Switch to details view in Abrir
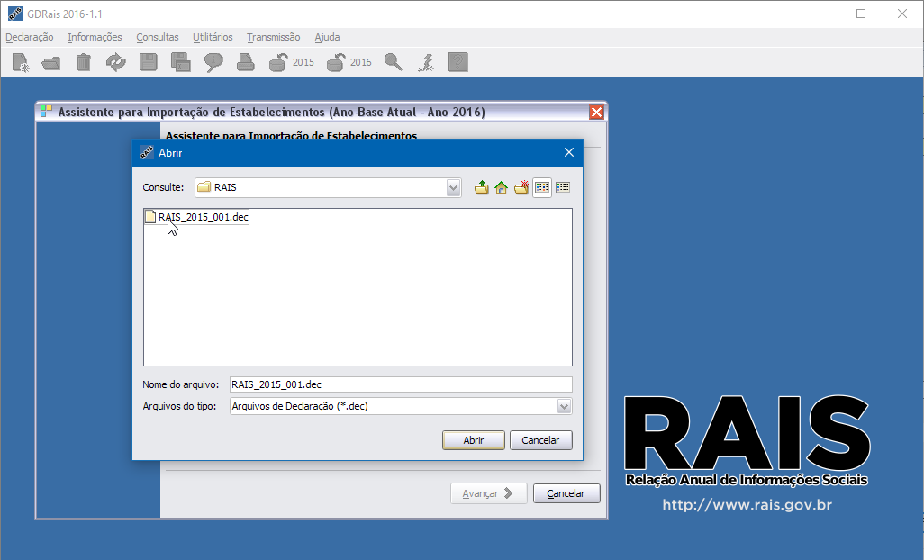The height and width of the screenshot is (560, 924). pos(563,187)
